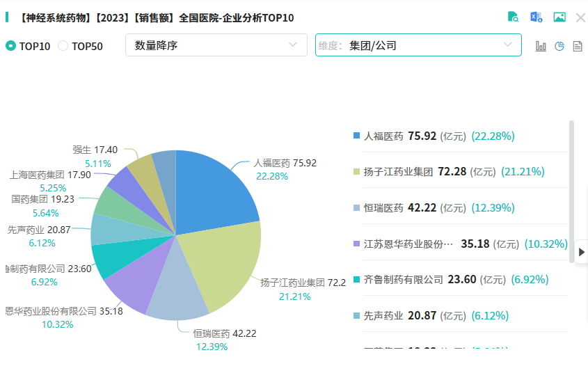Click 恒瑞医药 legend entry text
This screenshot has height=380, width=588.
pyautogui.click(x=383, y=208)
